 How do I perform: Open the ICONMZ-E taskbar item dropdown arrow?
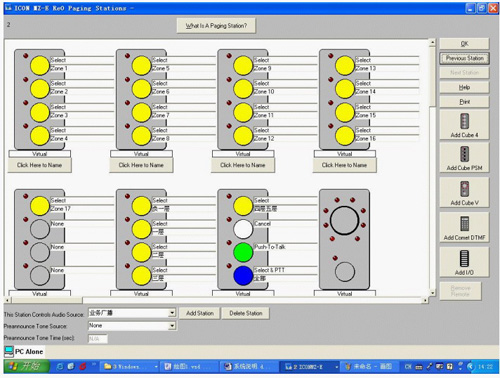(x=337, y=367)
